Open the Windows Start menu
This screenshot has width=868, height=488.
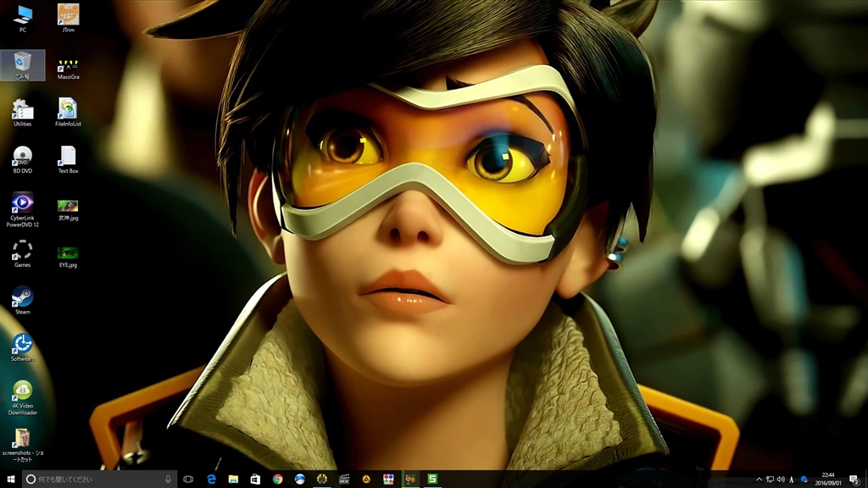[10, 480]
